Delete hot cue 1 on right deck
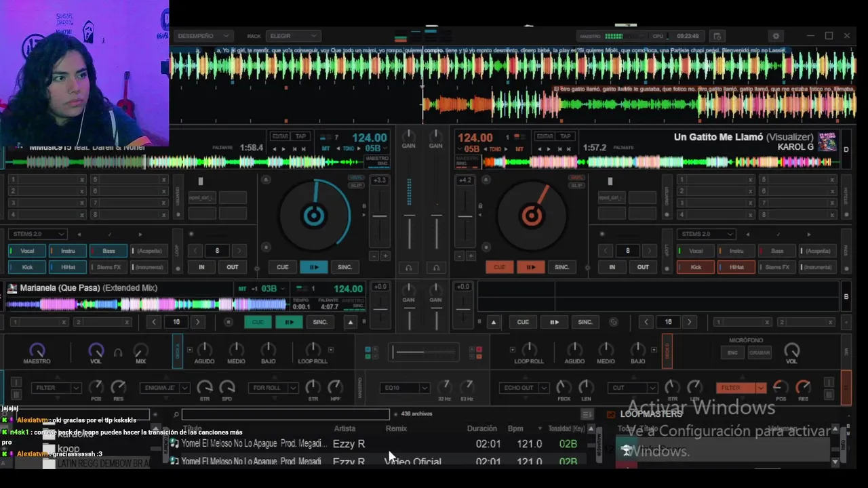Image resolution: width=868 pixels, height=488 pixels. pyautogui.click(x=751, y=180)
